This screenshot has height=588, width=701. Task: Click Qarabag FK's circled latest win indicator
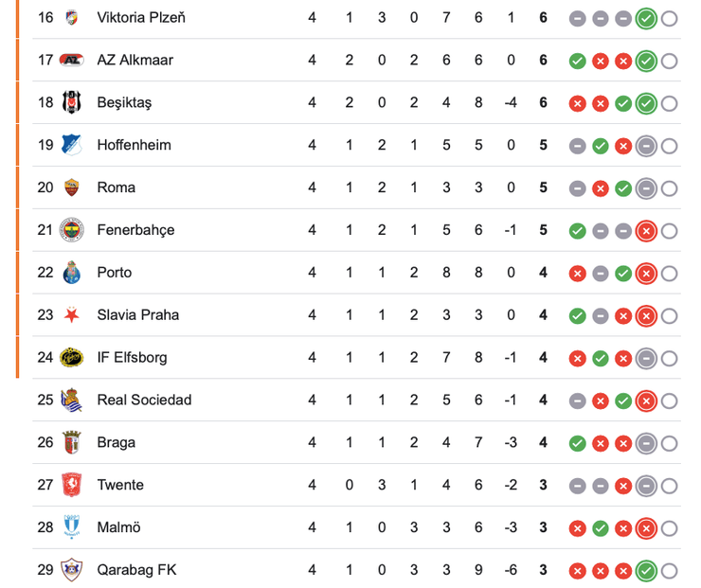pos(646,570)
